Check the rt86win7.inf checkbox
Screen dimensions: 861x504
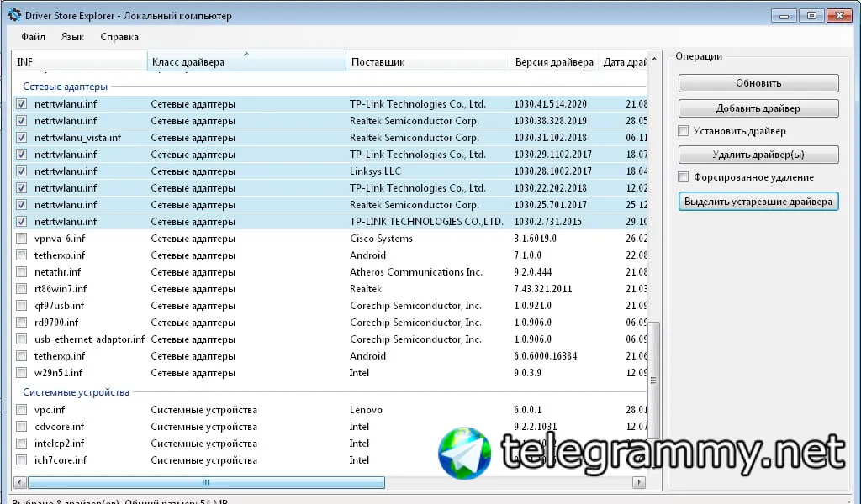(x=21, y=288)
